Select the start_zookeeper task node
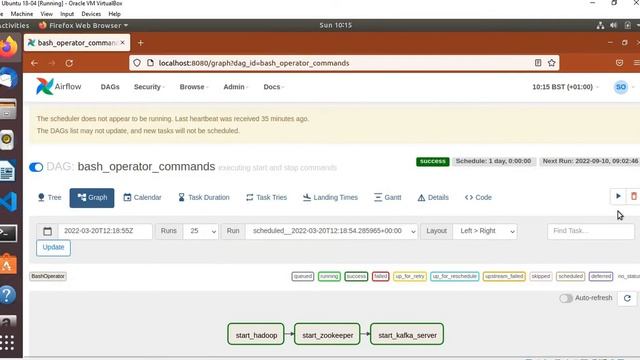 pos(327,334)
